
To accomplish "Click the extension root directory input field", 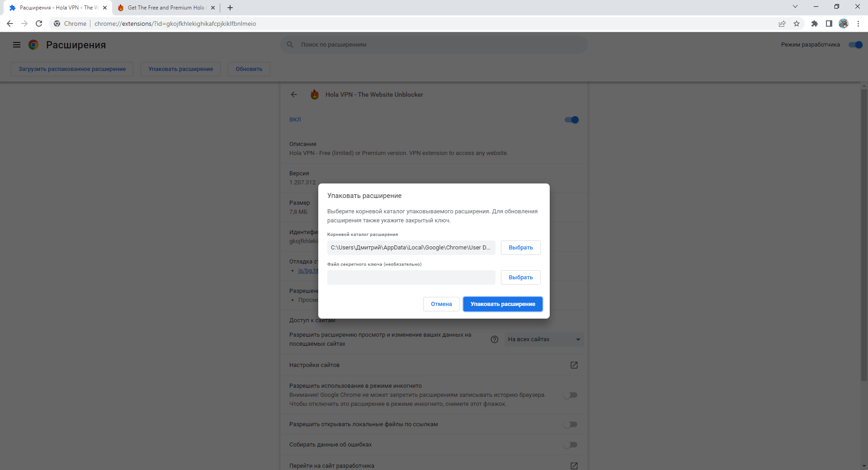I will pyautogui.click(x=411, y=248).
